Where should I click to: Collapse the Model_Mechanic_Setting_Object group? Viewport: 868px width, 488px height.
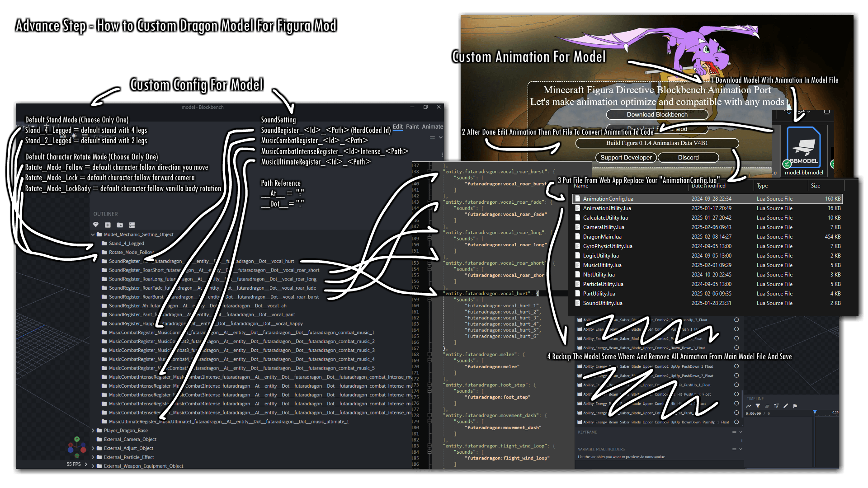[93, 235]
